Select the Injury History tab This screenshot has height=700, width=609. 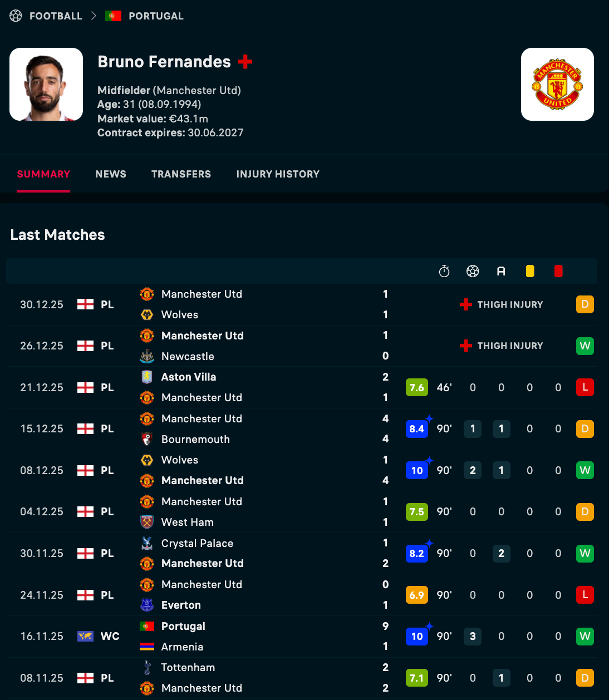pyautogui.click(x=278, y=174)
